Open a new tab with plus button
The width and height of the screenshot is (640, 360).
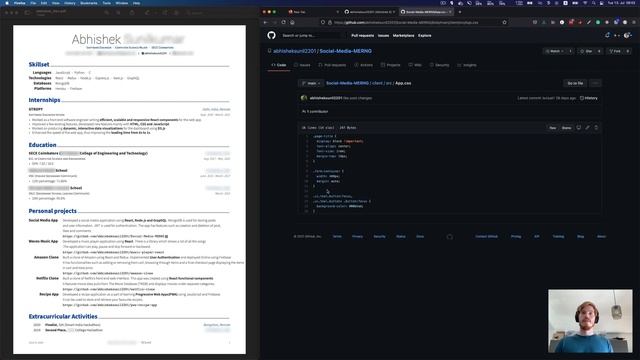(460, 12)
